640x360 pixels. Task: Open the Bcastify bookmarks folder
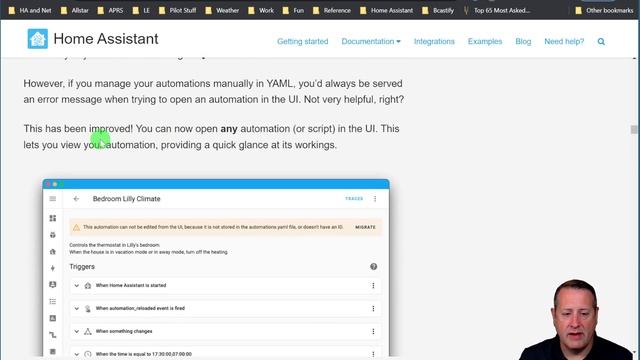(x=438, y=11)
